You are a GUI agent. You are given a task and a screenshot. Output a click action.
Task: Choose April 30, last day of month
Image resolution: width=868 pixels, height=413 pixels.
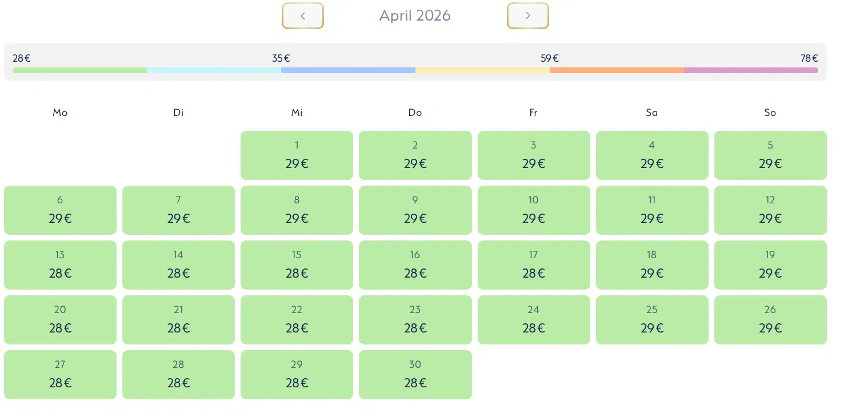(415, 375)
